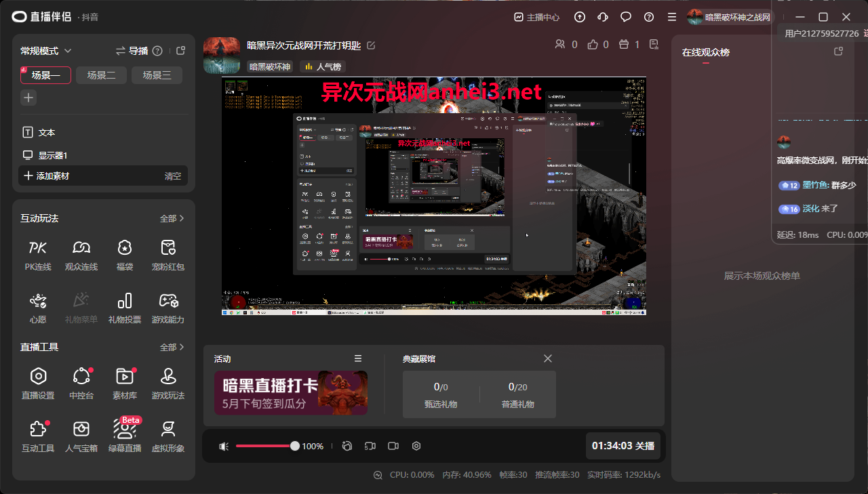Click the camera recording icon in bottom bar
Image resolution: width=868 pixels, height=494 pixels.
pyautogui.click(x=393, y=446)
